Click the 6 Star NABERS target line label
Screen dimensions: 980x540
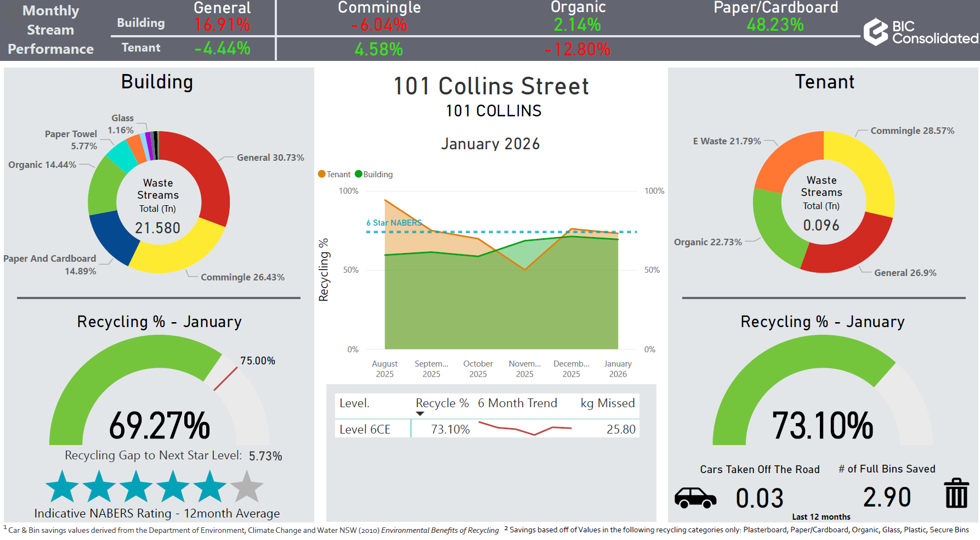[x=394, y=223]
